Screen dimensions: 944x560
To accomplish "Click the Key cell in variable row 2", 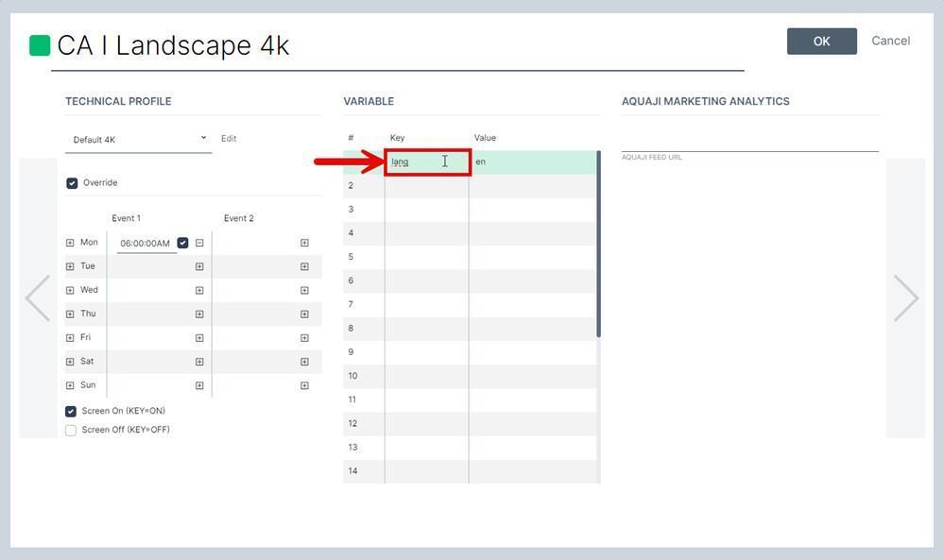I will coord(427,186).
